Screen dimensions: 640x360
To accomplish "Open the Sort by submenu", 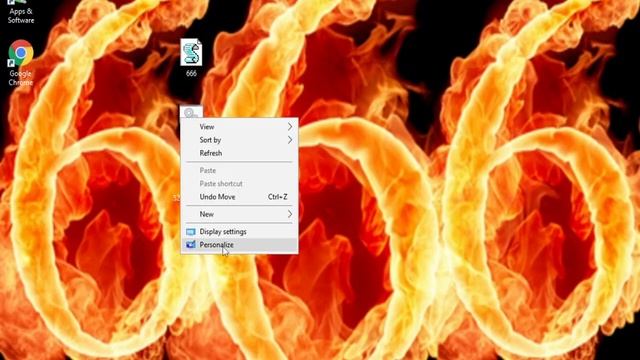I will 239,140.
